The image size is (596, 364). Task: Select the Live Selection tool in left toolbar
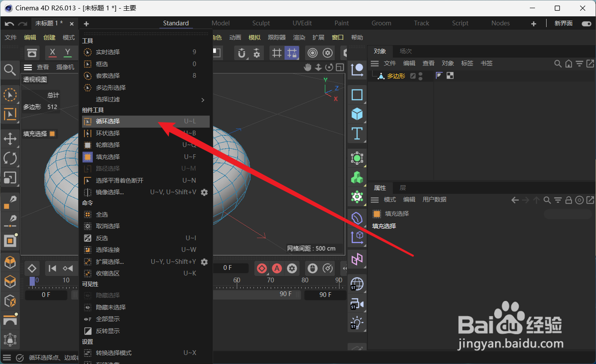pyautogui.click(x=10, y=95)
